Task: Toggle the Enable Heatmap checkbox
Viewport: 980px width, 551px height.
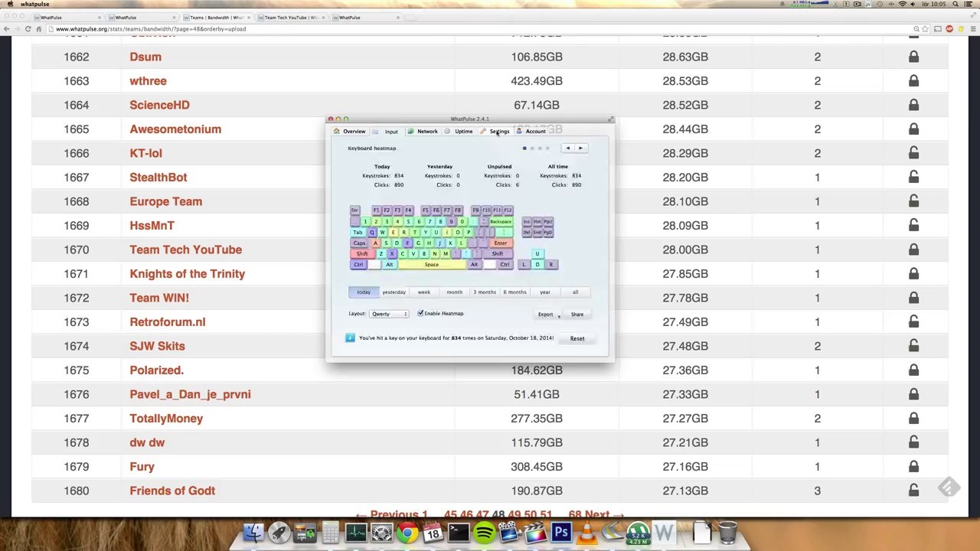Action: 420,314
